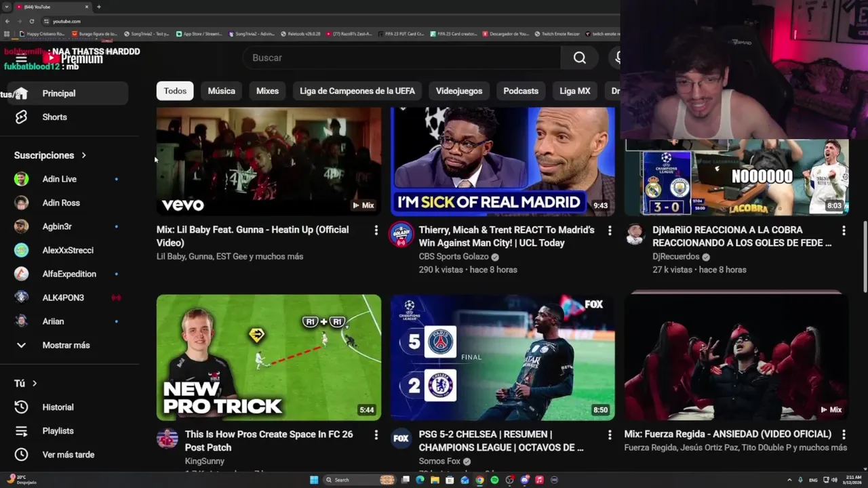Viewport: 868px width, 488px height.
Task: Open CBS Sports Golazo channel avatar
Action: [401, 235]
